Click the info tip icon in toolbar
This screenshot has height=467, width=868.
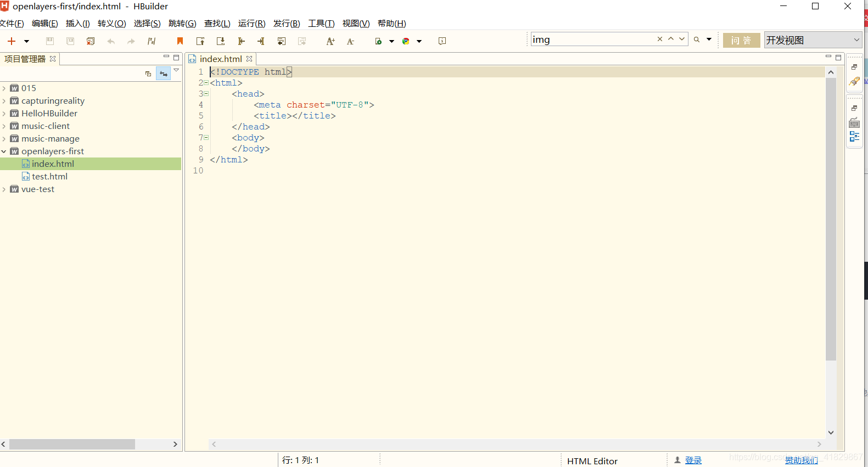coord(443,41)
